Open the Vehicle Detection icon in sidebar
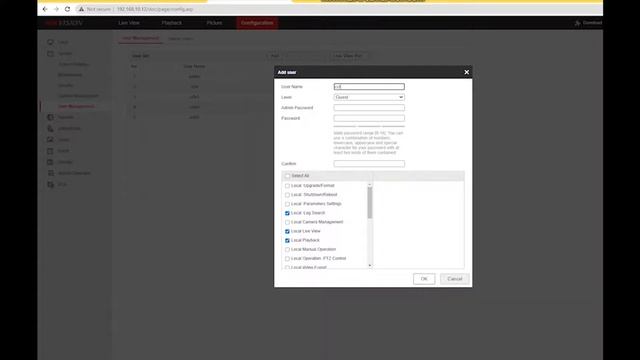 (50, 173)
